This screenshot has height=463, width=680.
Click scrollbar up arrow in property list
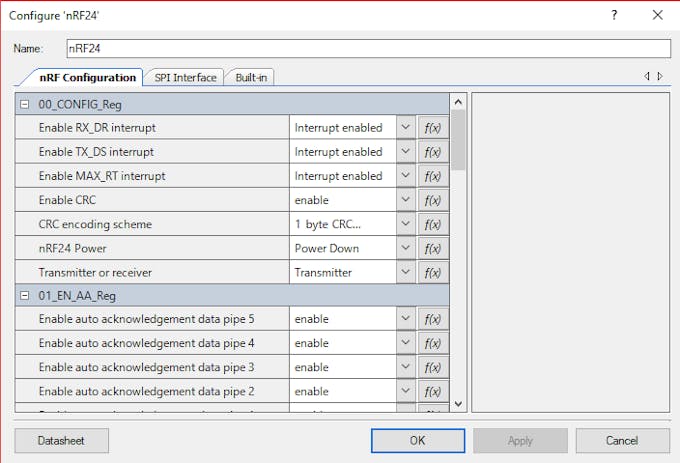458,102
